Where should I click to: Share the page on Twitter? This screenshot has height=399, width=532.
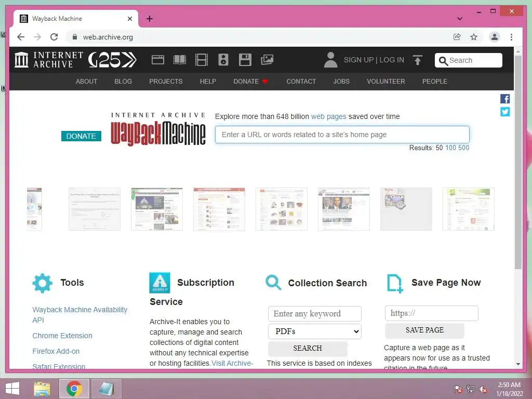[x=505, y=112]
